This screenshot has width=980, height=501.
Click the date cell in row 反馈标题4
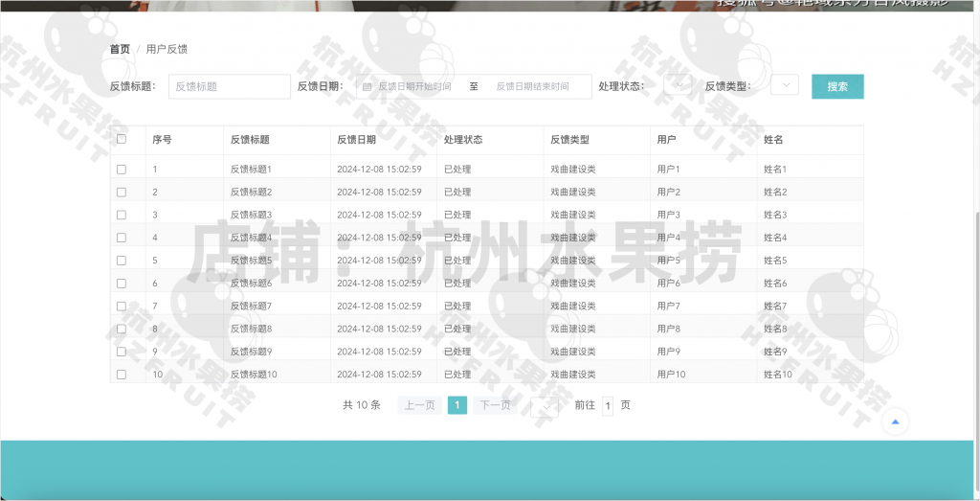click(379, 238)
